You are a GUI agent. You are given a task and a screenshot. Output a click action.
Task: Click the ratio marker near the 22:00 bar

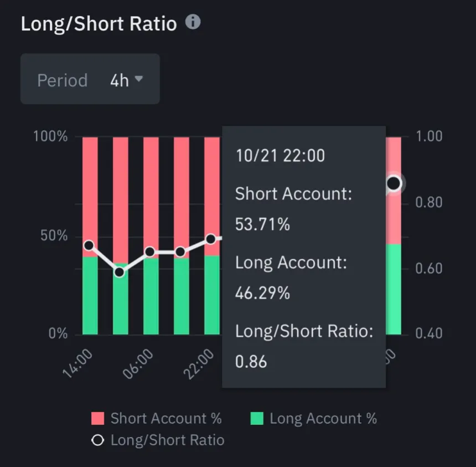pyautogui.click(x=211, y=239)
